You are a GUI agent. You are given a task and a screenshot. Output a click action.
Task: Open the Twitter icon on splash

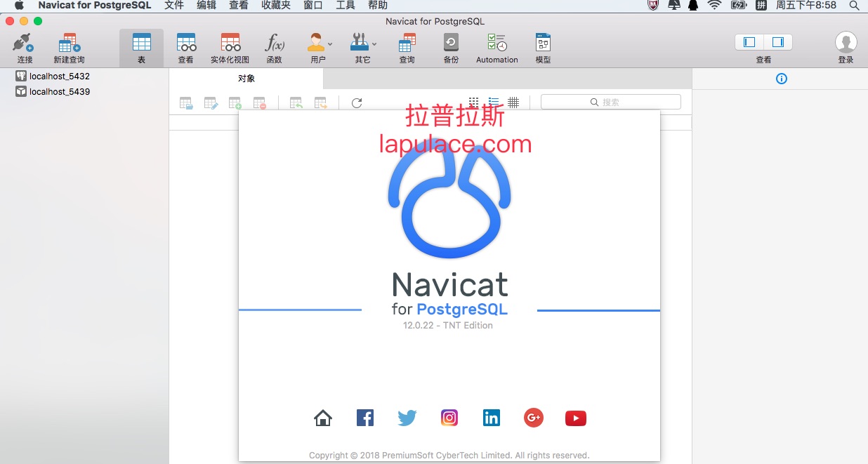coord(407,418)
